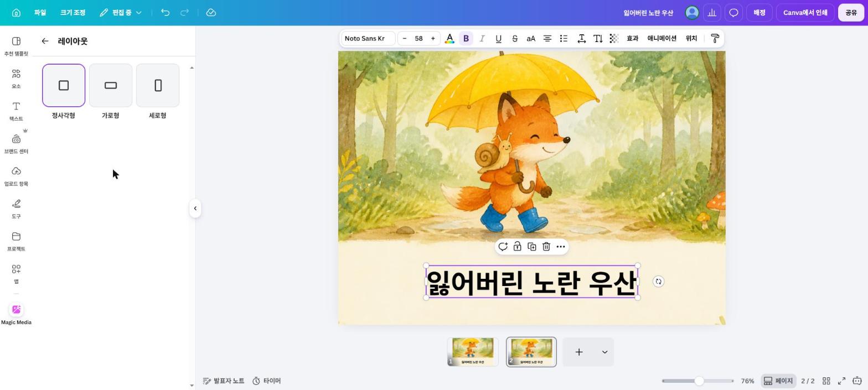The height and width of the screenshot is (390, 868).
Task: Open 발표자 노트 presenter notes
Action: coord(224,381)
